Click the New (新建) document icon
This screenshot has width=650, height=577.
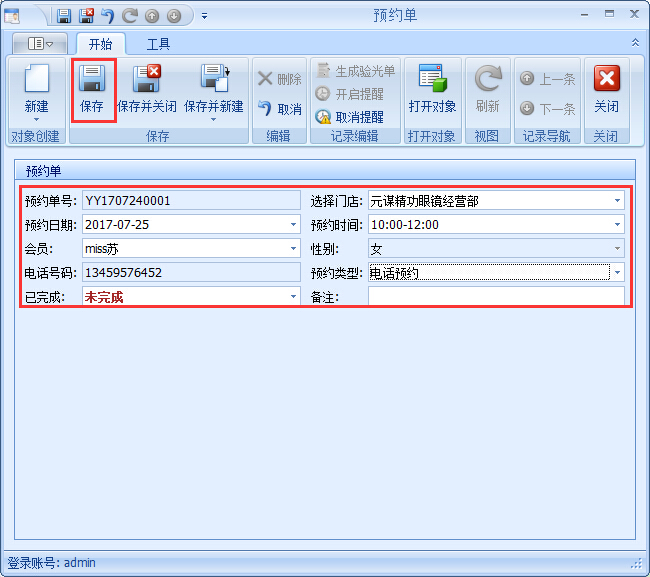[x=36, y=80]
